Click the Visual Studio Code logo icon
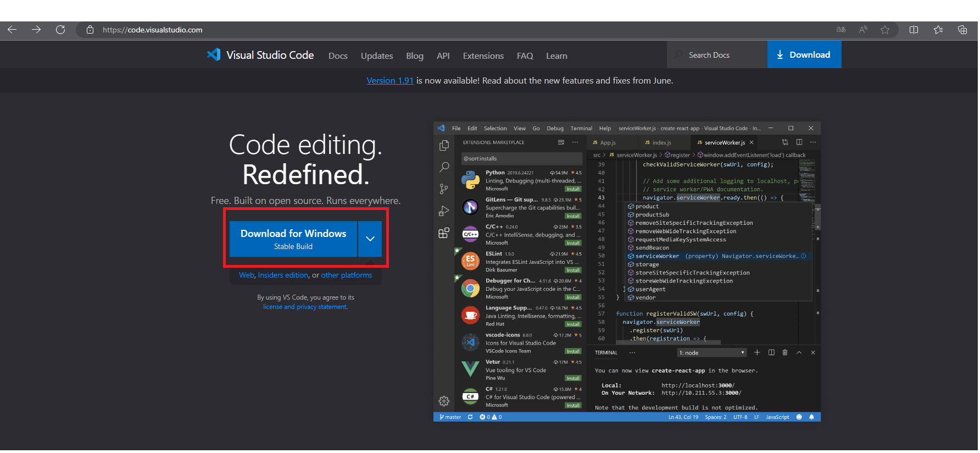The height and width of the screenshot is (453, 980). click(x=214, y=54)
